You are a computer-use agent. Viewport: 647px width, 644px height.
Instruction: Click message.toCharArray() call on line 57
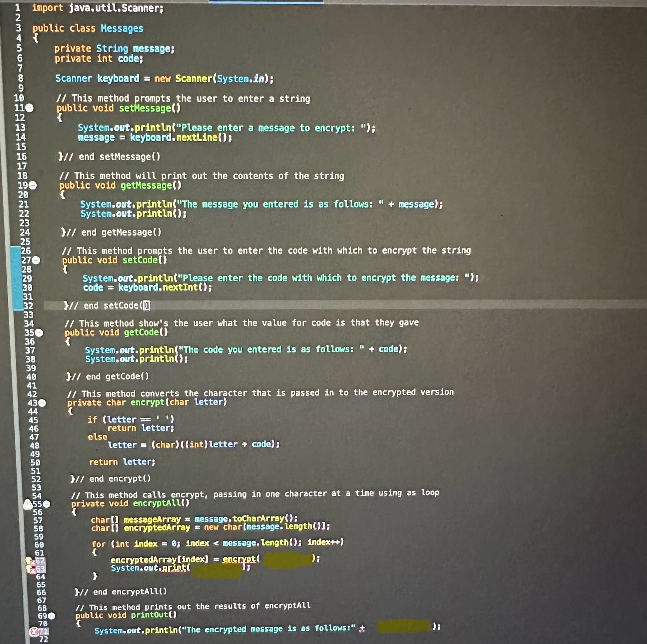[245, 518]
